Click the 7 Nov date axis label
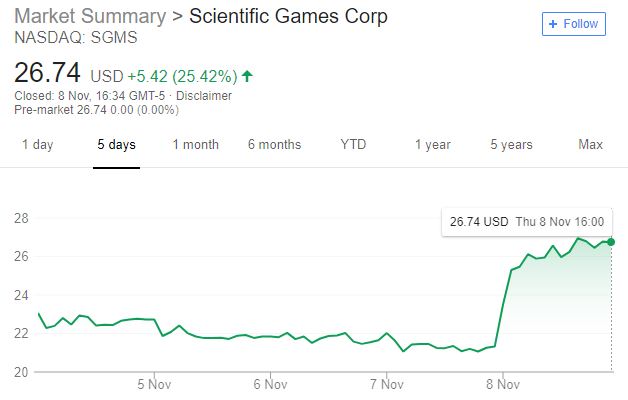628x400 pixels. tap(386, 383)
